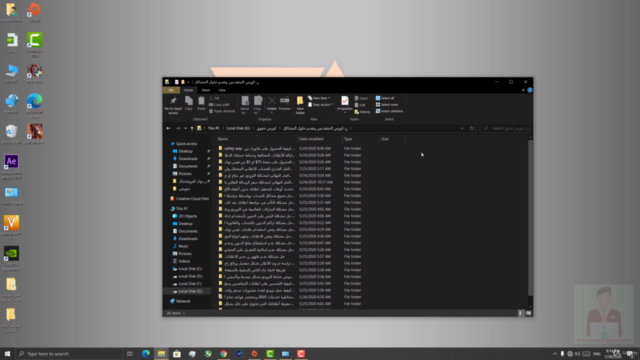Open Local Disk (D:) in the sidebar

click(190, 276)
